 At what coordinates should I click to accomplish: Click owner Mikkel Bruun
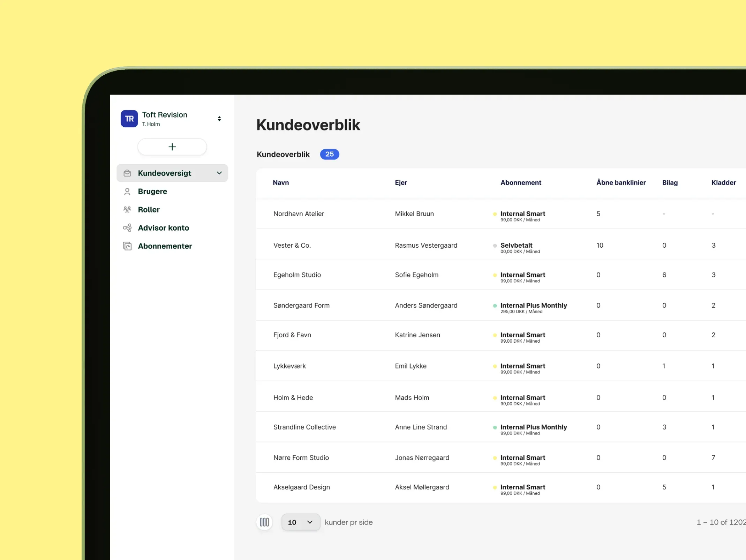pyautogui.click(x=414, y=214)
